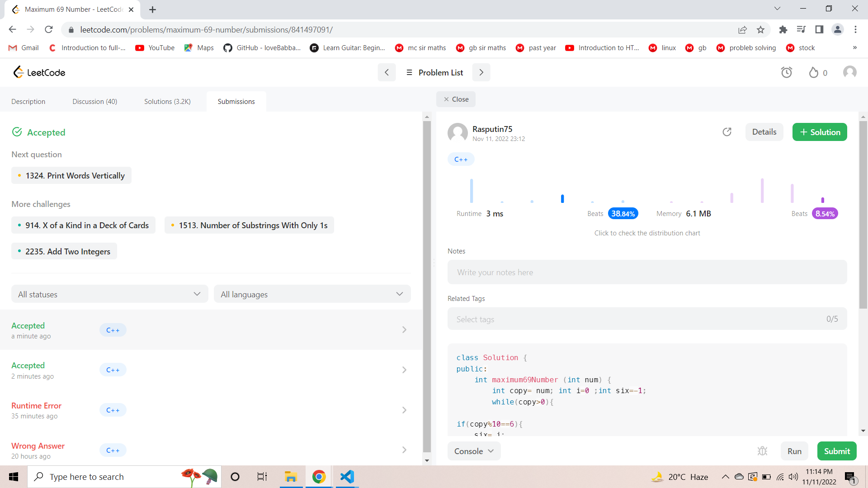Submit the current solution
Screen dimensions: 868x488
[836, 451]
